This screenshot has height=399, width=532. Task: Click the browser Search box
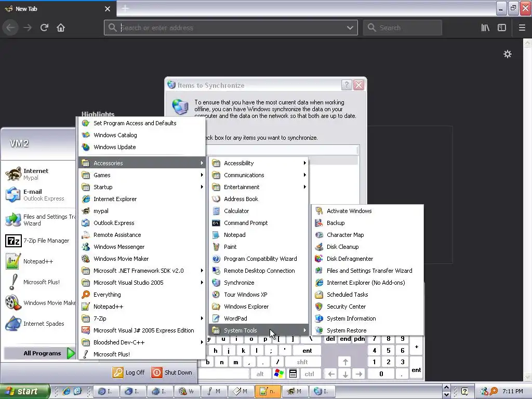403,28
